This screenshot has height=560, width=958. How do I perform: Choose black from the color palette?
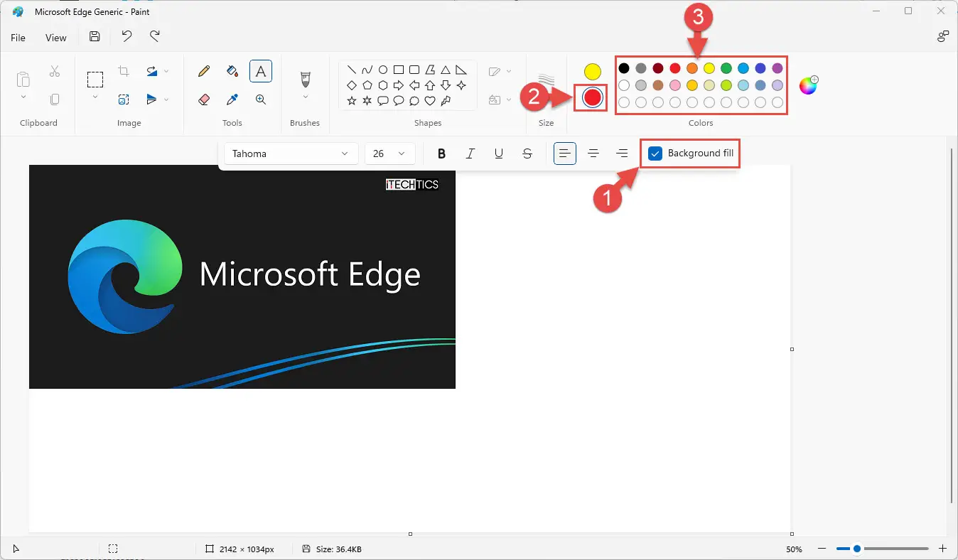624,68
